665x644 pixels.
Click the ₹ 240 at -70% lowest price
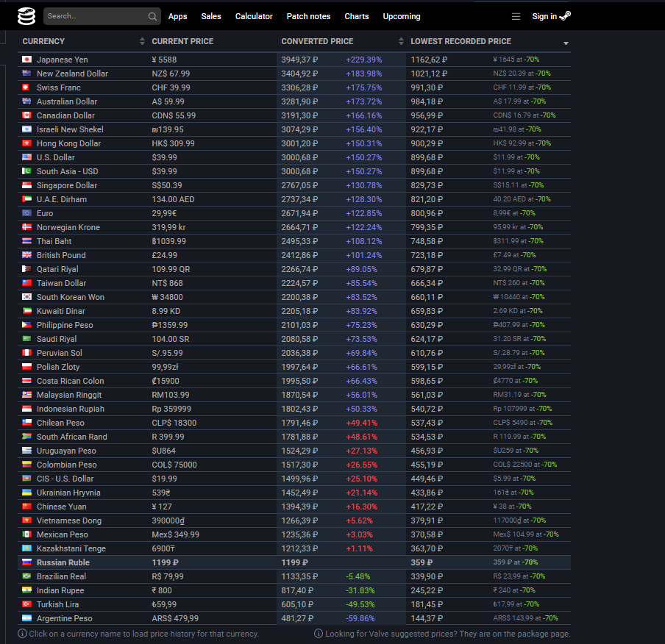click(514, 590)
